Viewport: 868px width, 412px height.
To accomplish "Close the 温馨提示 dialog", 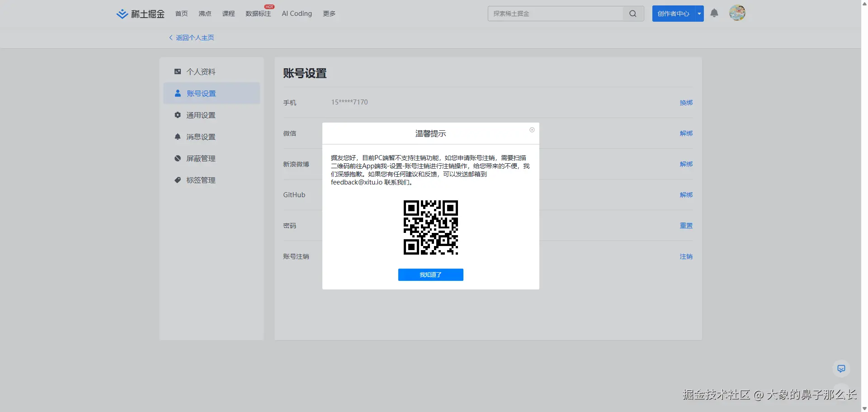I will [x=532, y=130].
